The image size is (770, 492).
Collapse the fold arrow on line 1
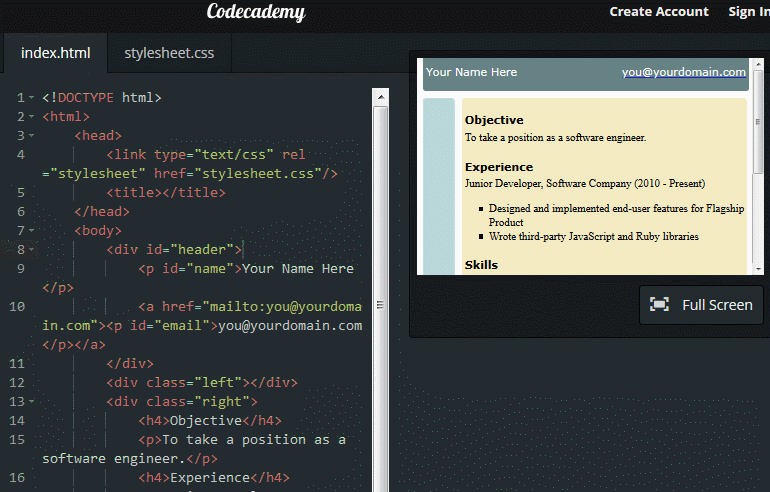32,98
